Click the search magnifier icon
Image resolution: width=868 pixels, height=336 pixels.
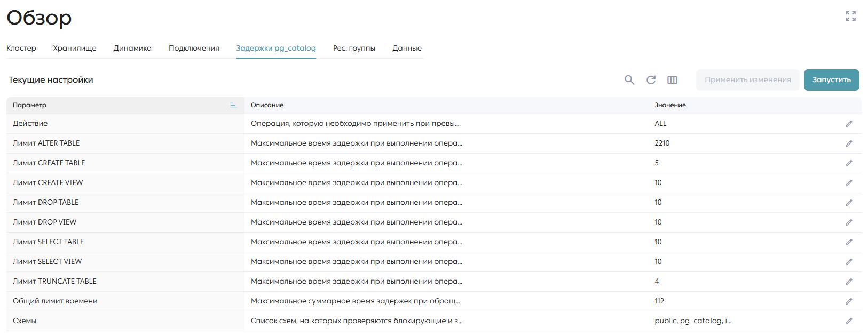tap(629, 80)
